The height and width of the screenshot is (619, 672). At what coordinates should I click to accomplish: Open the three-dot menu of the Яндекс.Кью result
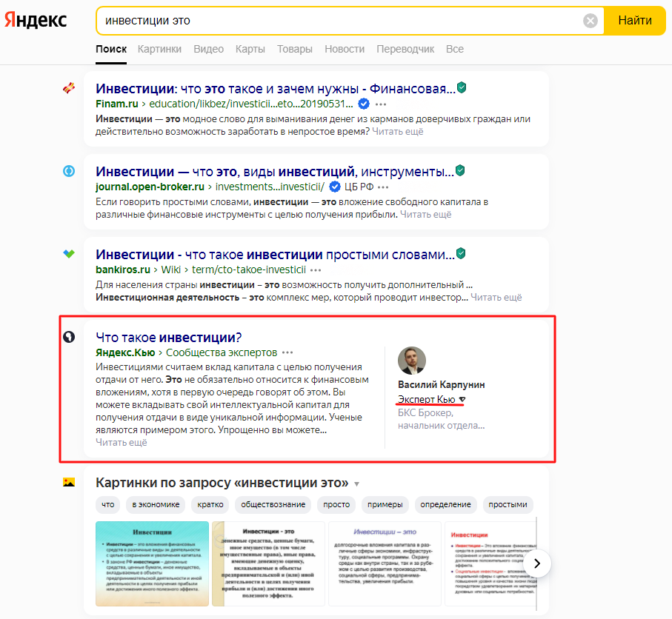[287, 352]
